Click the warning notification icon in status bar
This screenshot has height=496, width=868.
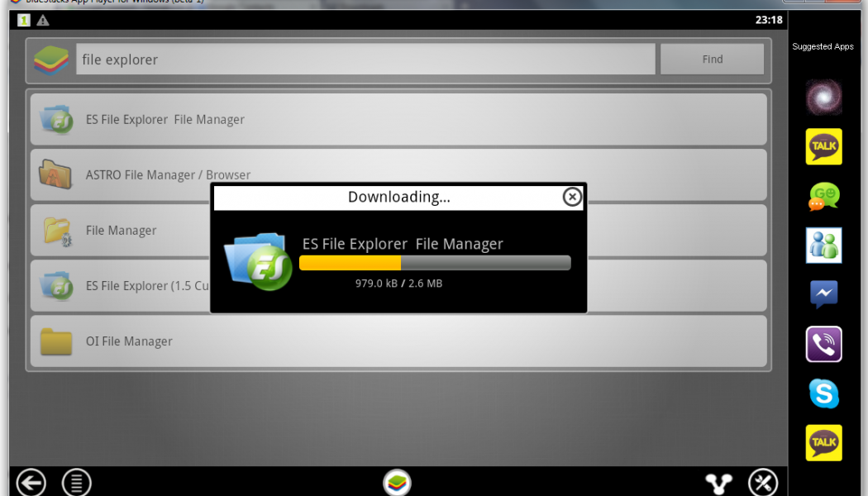click(x=43, y=20)
